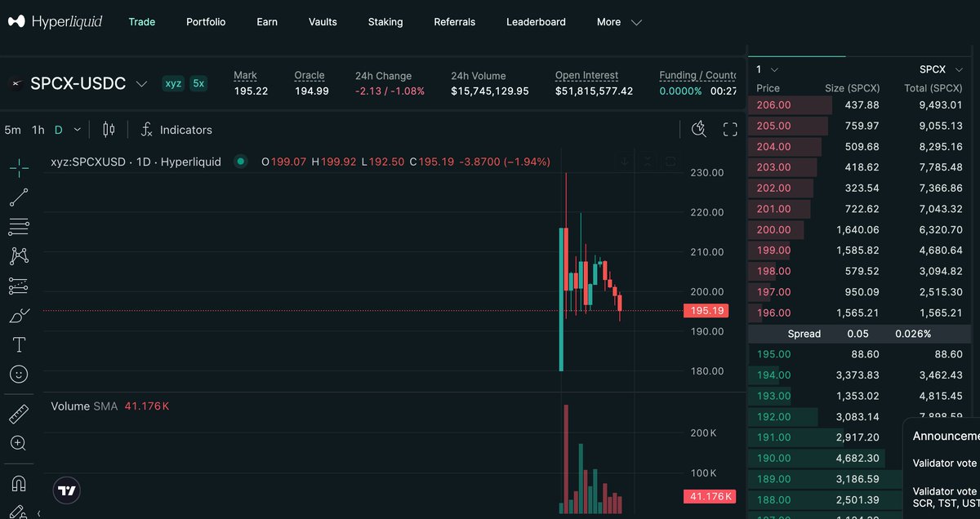Open the Earn page
Viewport: 980px width, 519px height.
[267, 22]
